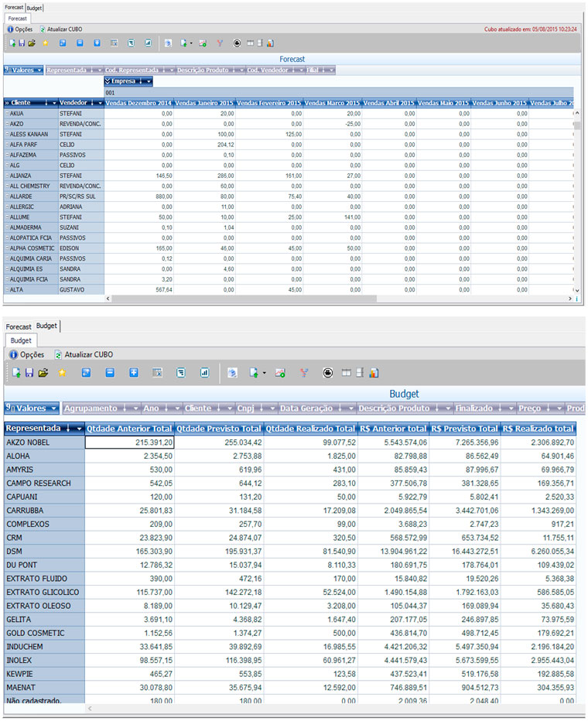Click the black circle icon in Budget toolbar
588x721 pixels.
click(327, 373)
